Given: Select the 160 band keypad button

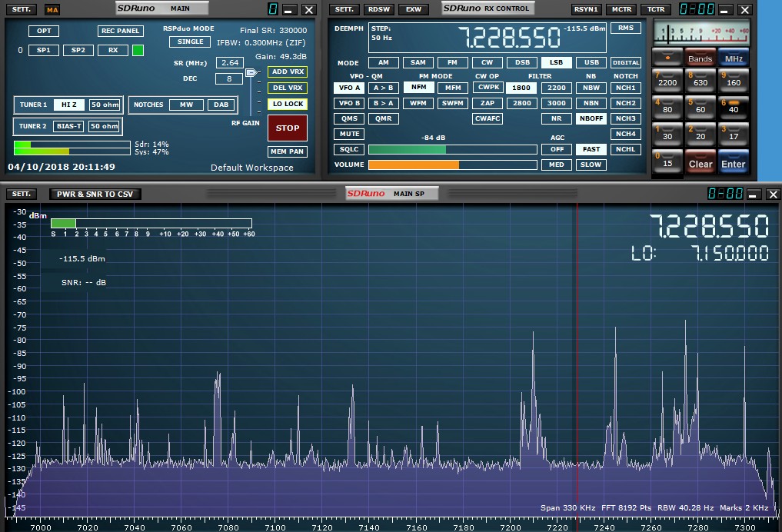Looking at the screenshot, I should (733, 81).
